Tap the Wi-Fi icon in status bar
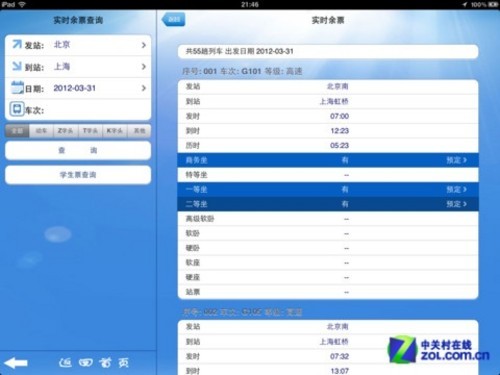 click(x=22, y=4)
